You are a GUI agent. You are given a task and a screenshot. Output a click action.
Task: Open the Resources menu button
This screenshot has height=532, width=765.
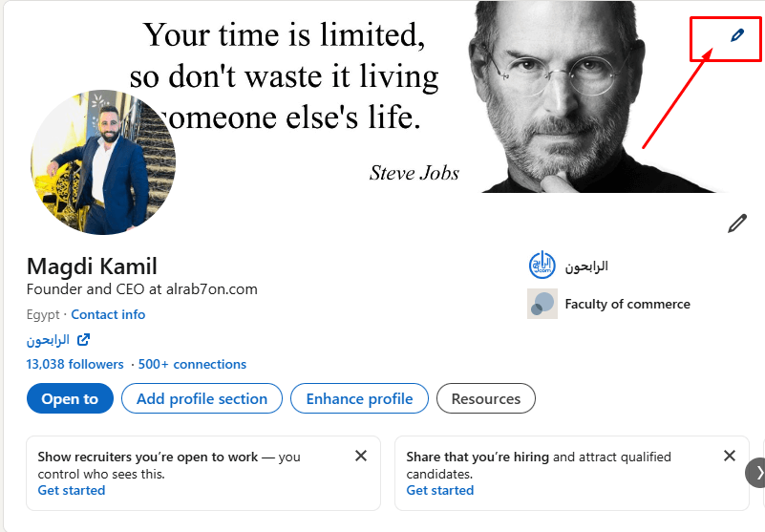(485, 398)
